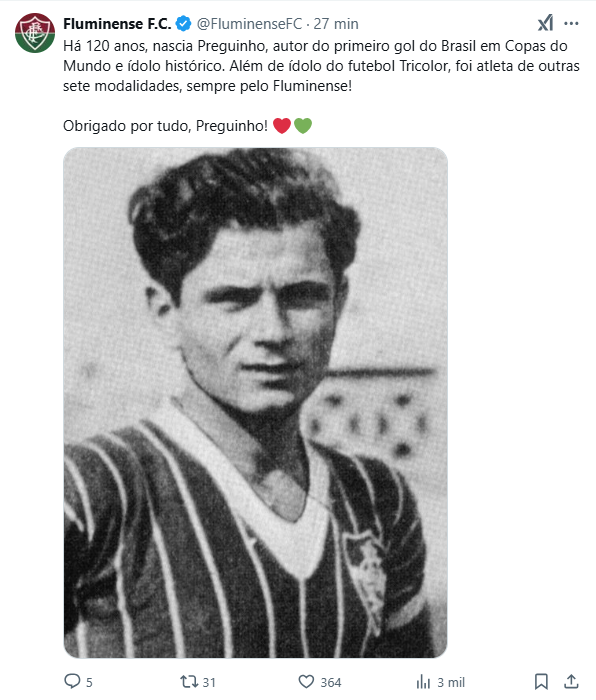Open the Fluminense F.C. profile avatar
Image resolution: width=596 pixels, height=700 pixels.
click(35, 33)
